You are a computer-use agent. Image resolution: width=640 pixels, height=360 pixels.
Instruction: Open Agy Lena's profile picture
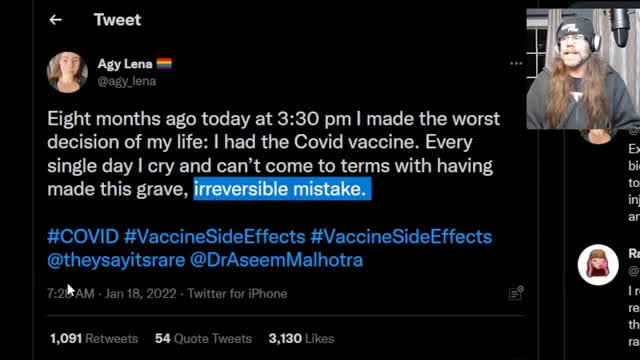(x=67, y=72)
